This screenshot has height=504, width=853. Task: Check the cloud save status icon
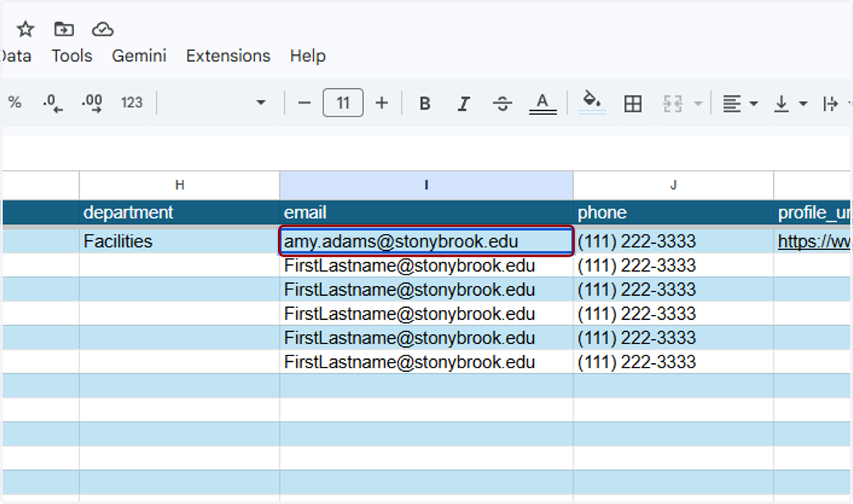click(x=103, y=29)
